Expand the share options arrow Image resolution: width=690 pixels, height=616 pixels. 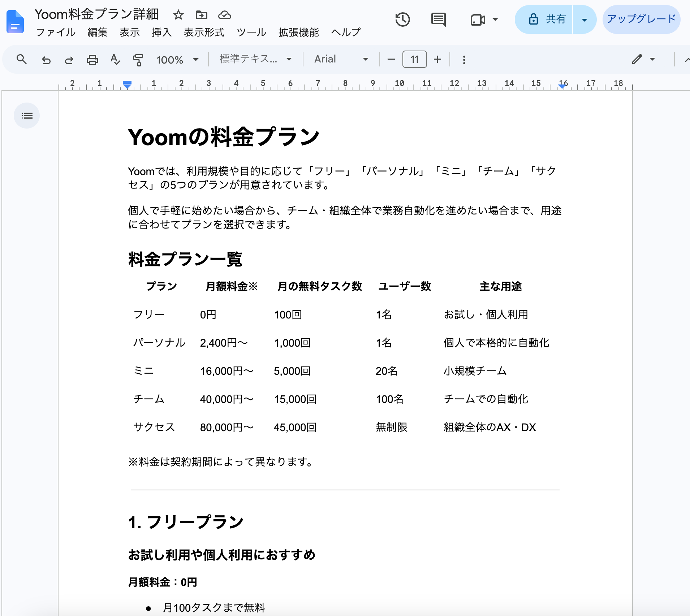point(585,19)
